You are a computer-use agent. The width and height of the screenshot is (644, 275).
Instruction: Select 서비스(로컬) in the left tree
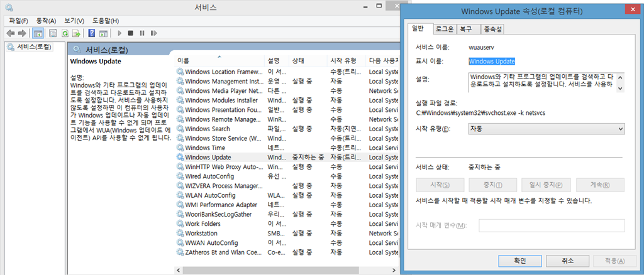point(30,46)
